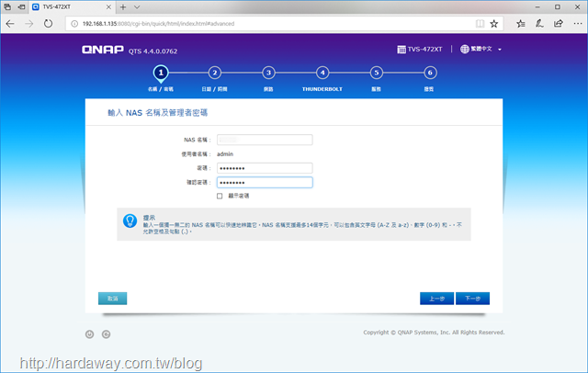Close the TVS-472XT browser tab
Screen dimensions: 588x373
point(108,6)
